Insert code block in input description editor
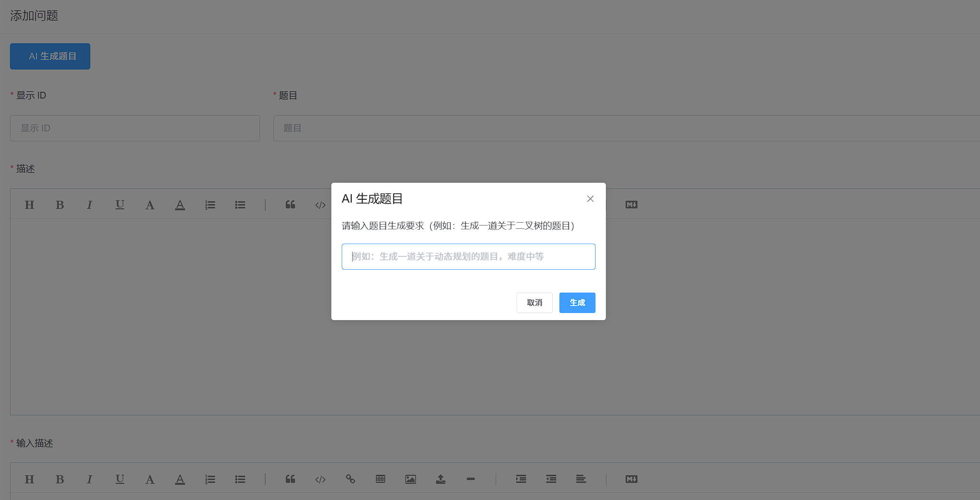This screenshot has width=980, height=500. tap(320, 479)
